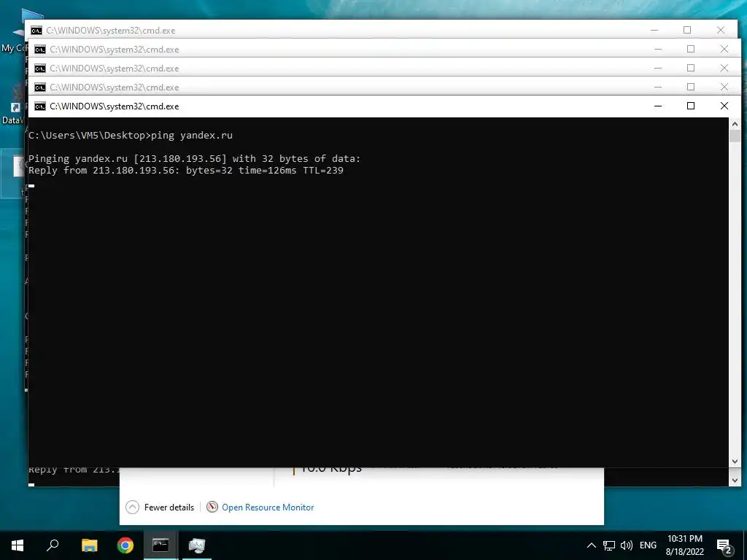The image size is (747, 560).
Task: Close the front cmd window
Action: [x=724, y=106]
